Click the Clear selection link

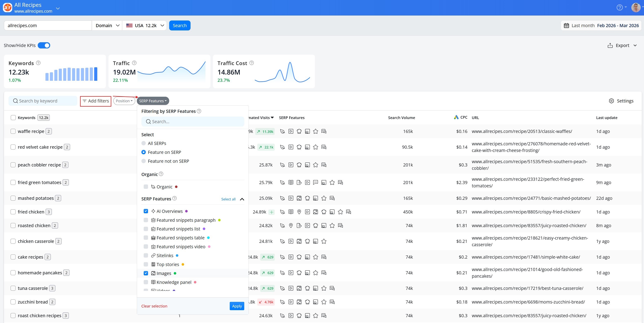[x=154, y=306]
